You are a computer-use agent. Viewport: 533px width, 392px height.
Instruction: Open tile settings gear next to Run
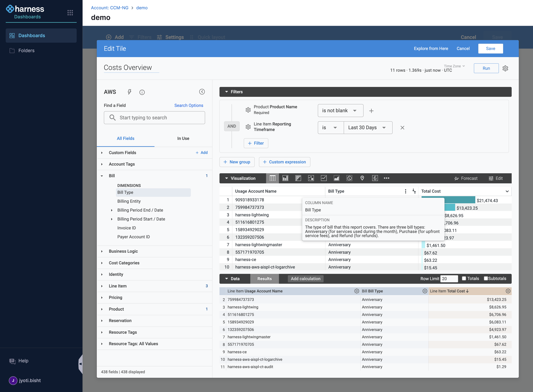pos(506,68)
